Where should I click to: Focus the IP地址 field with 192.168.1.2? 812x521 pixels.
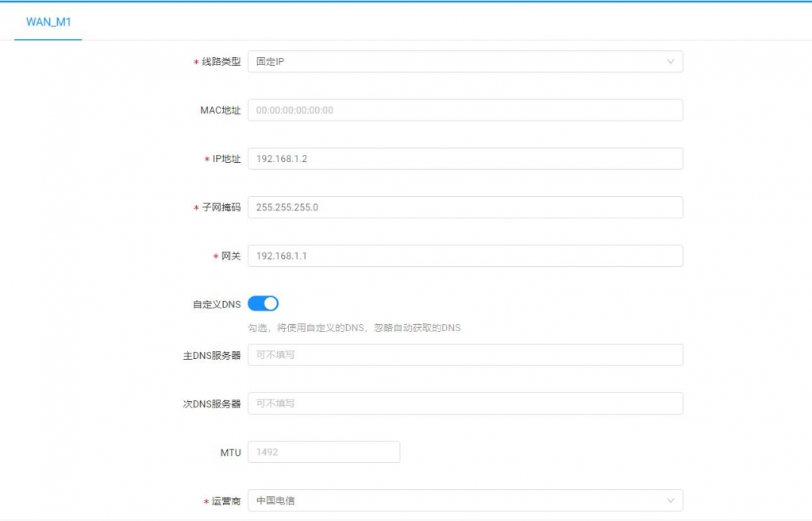(464, 159)
